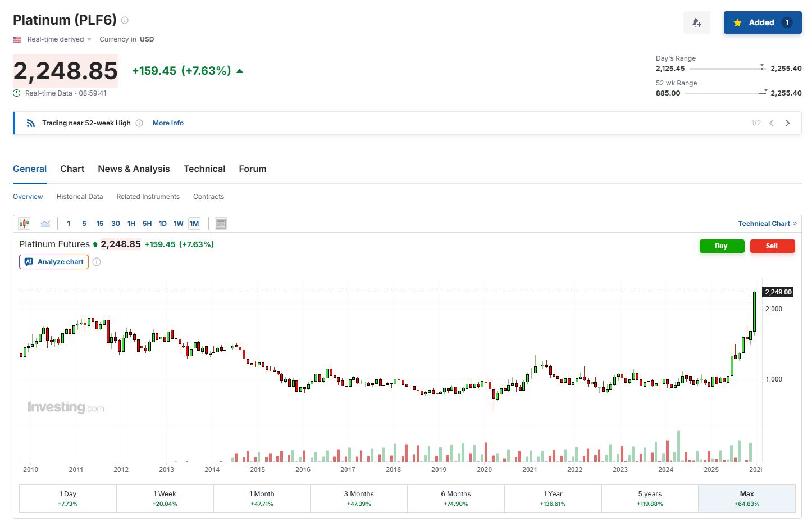Select the 1 Day performance range
The width and height of the screenshot is (812, 526).
click(68, 498)
